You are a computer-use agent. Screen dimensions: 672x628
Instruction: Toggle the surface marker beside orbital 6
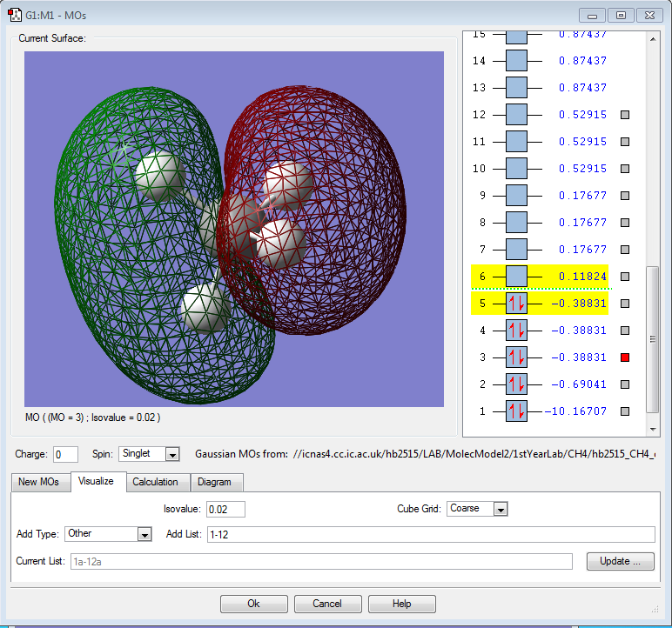coord(624,277)
